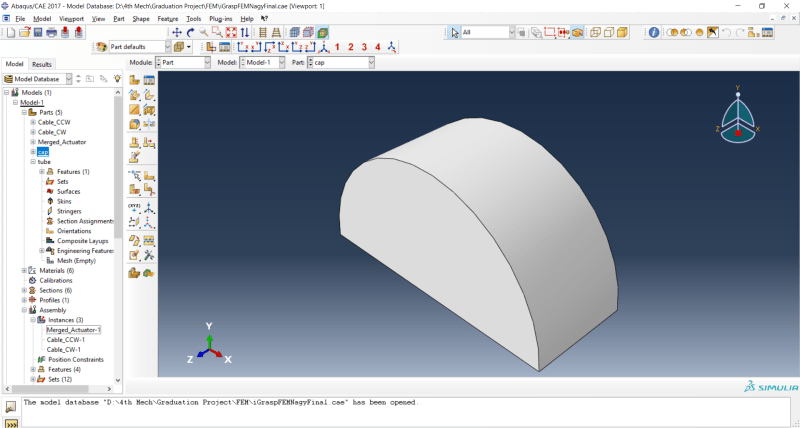Click the light bulb filter icon in model tree
This screenshot has height=428, width=800.
point(117,79)
